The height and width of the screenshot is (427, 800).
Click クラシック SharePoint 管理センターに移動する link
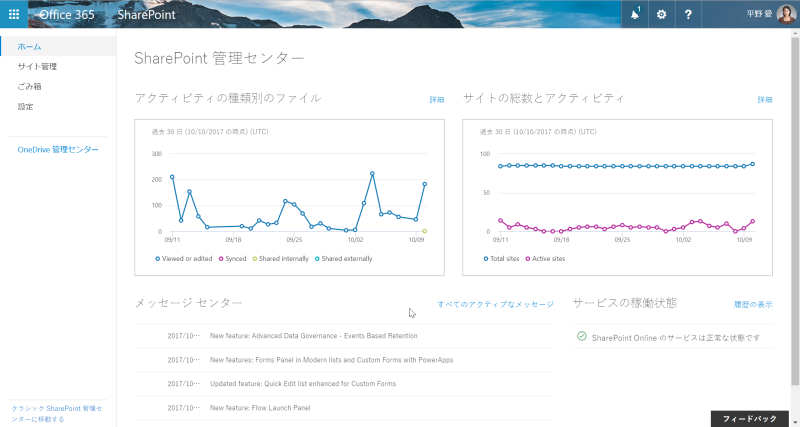[57, 414]
